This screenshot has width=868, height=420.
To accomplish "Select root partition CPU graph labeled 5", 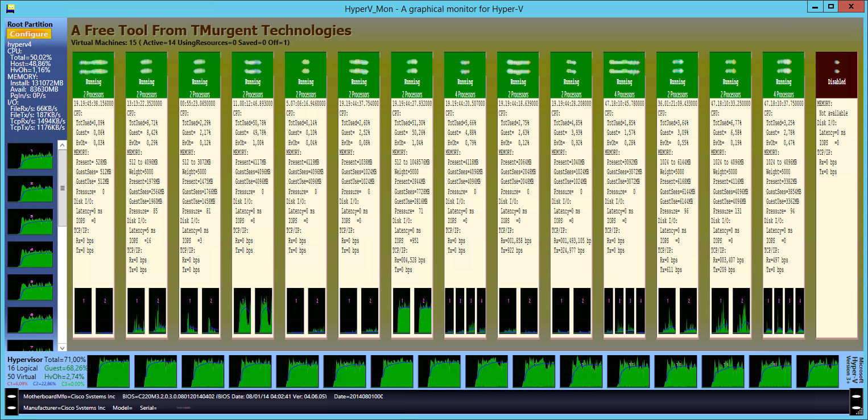I will coord(30,287).
